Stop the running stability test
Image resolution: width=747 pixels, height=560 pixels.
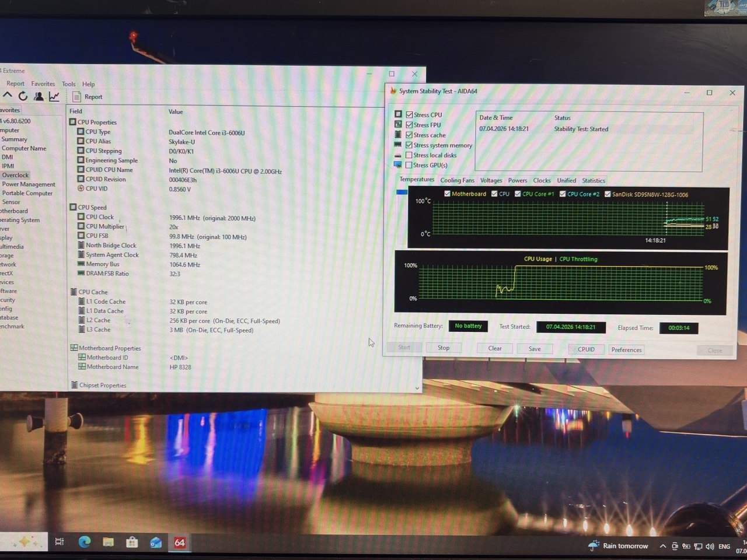click(444, 348)
